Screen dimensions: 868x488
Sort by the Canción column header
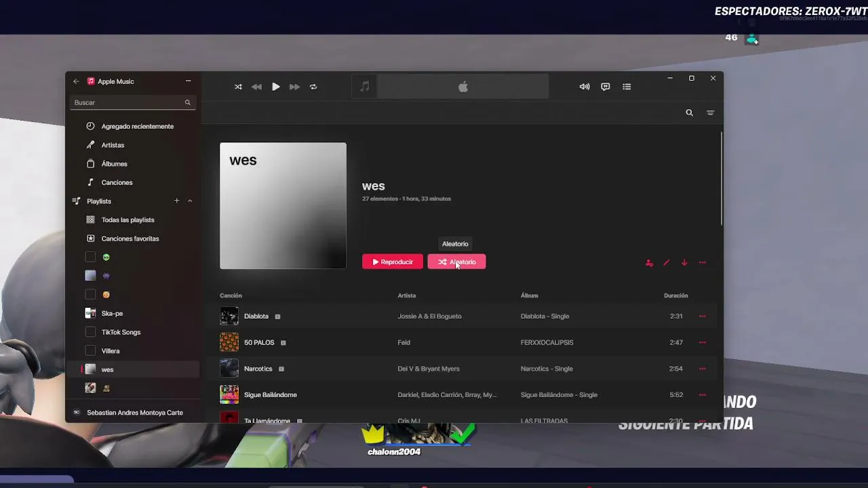pos(231,296)
